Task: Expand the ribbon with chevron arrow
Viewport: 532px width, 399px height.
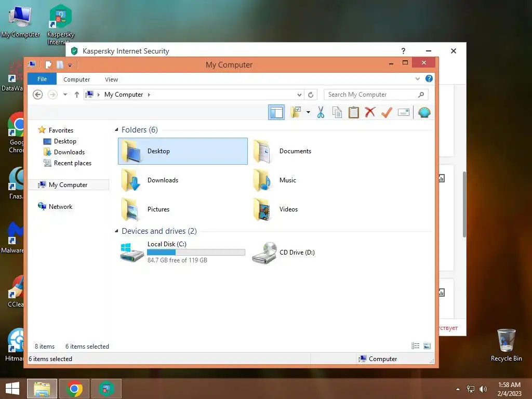Action: (x=418, y=79)
